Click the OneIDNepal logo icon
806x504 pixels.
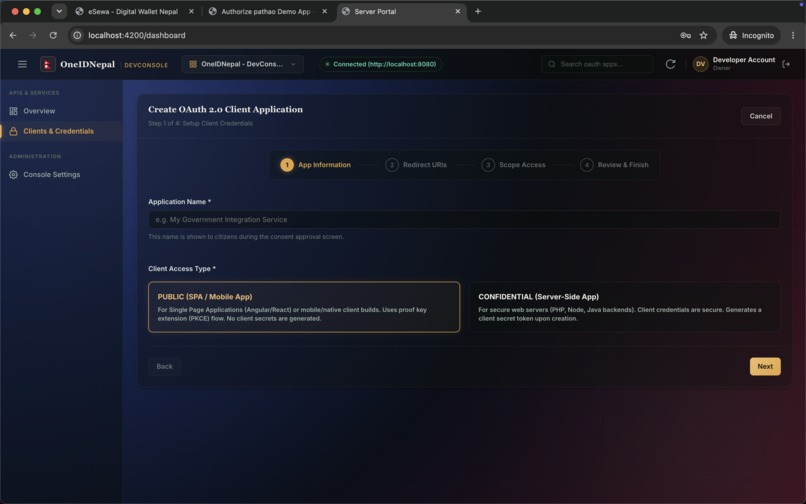(x=48, y=64)
